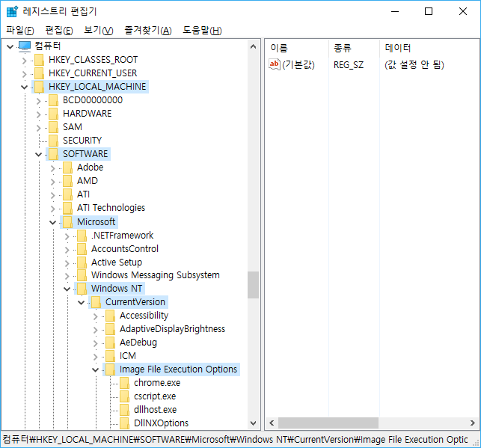The width and height of the screenshot is (481, 448).
Task: Collapse the Windows NT node arrow
Action: tap(67, 289)
